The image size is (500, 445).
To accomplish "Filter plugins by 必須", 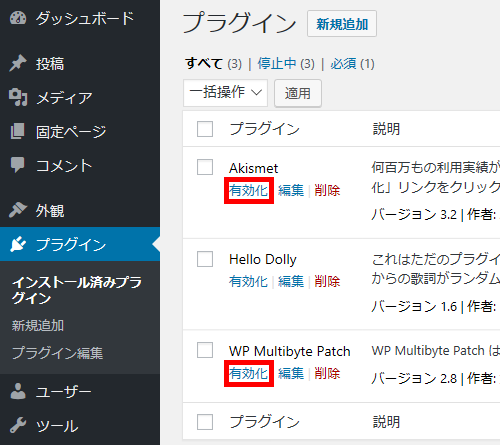I will click(343, 63).
